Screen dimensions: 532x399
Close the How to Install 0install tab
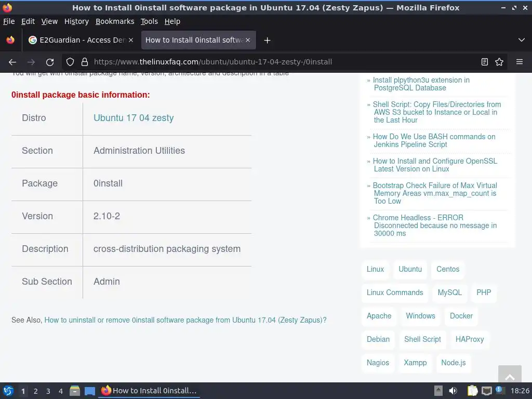[248, 40]
